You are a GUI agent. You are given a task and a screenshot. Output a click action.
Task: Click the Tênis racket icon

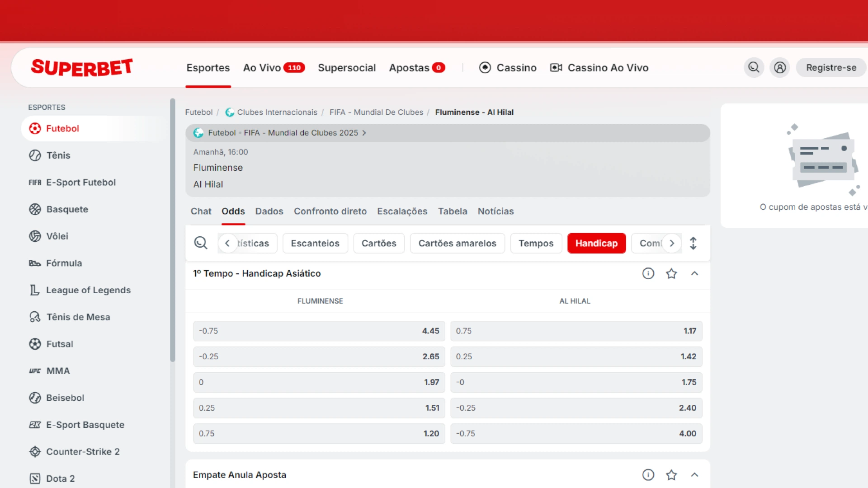pos(35,155)
